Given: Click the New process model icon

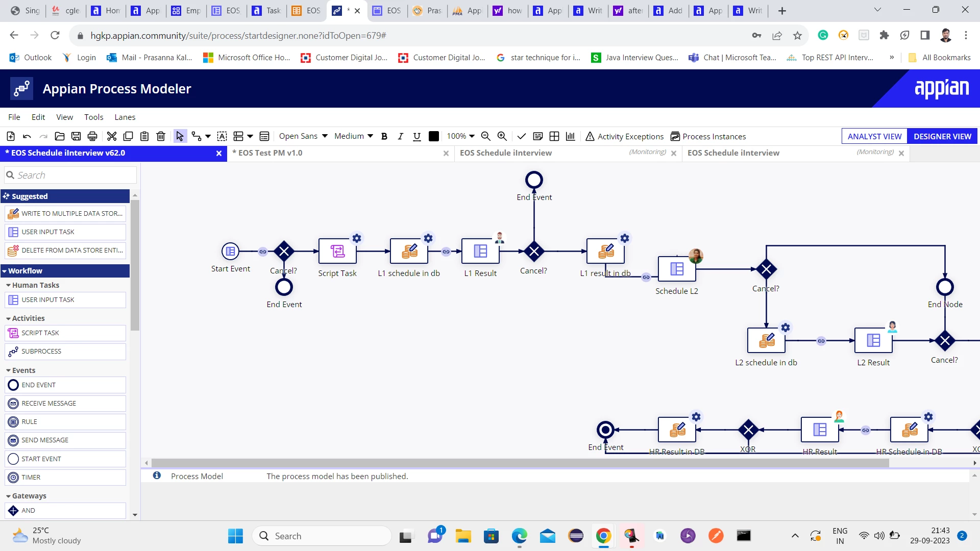Looking at the screenshot, I should point(11,136).
